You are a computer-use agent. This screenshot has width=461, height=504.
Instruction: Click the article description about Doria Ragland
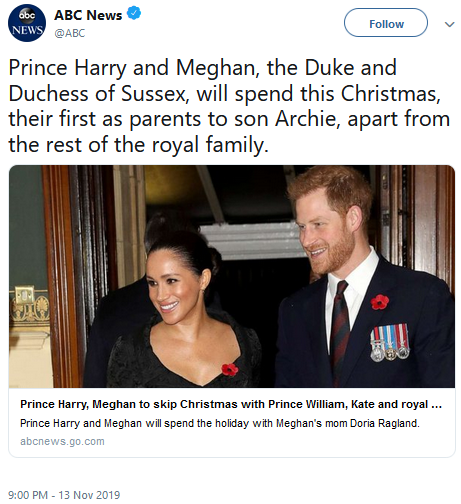click(220, 423)
